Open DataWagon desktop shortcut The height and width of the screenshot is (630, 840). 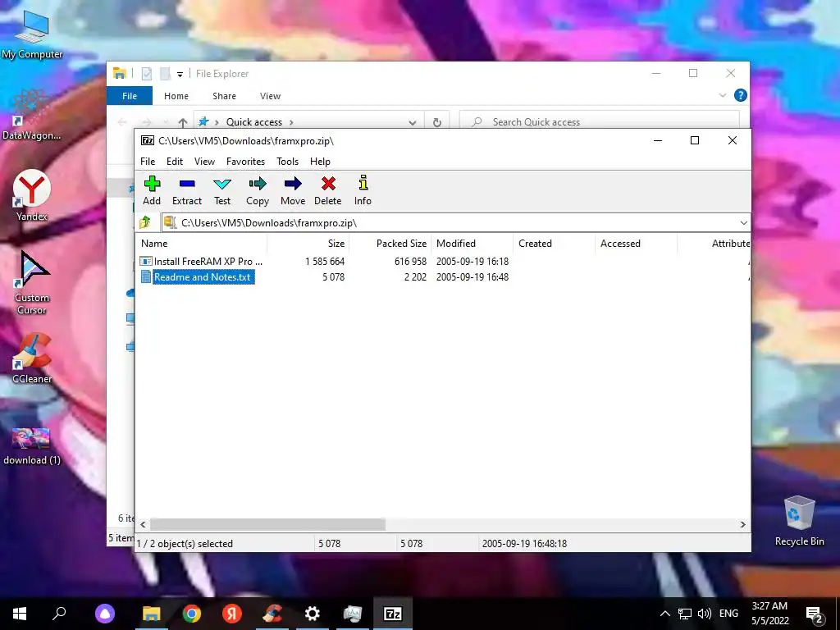click(x=32, y=115)
